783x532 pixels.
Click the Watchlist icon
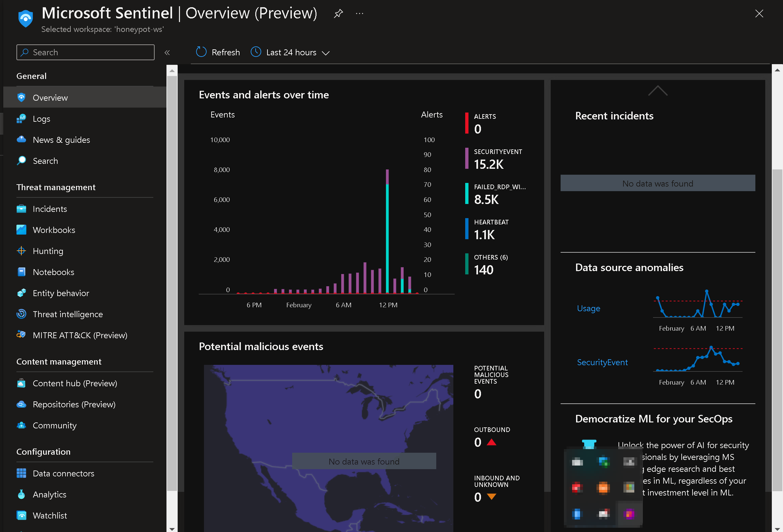[21, 516]
